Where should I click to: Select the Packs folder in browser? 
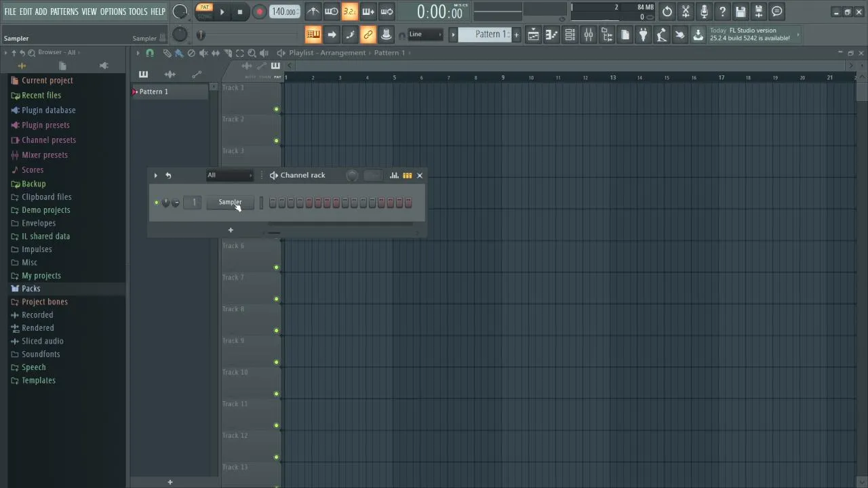pyautogui.click(x=31, y=289)
